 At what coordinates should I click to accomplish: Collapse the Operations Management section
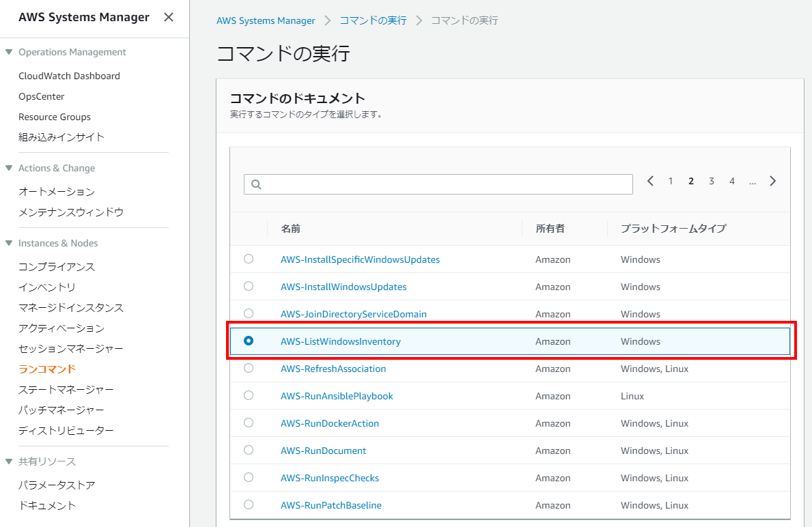point(9,52)
